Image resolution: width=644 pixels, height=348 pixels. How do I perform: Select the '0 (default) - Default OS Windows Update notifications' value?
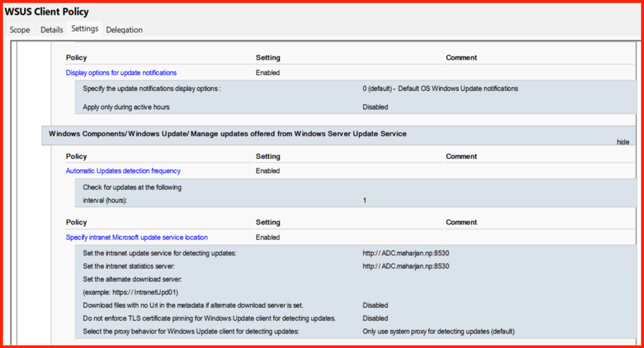pos(440,89)
